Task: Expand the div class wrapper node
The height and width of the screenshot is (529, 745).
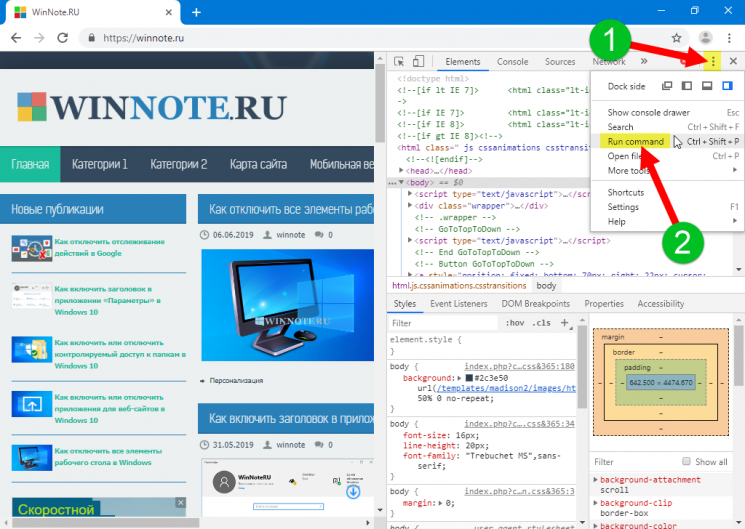Action: pyautogui.click(x=410, y=206)
